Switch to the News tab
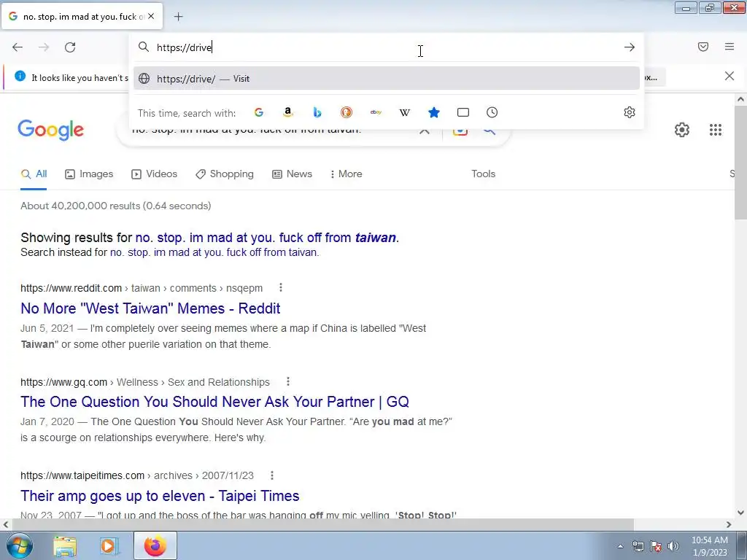 click(x=292, y=174)
